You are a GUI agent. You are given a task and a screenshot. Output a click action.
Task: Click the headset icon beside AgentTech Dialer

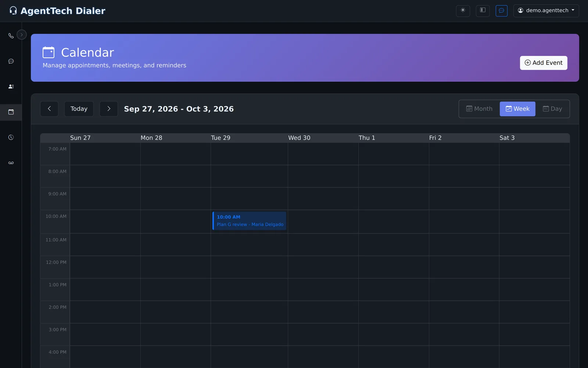click(x=13, y=11)
